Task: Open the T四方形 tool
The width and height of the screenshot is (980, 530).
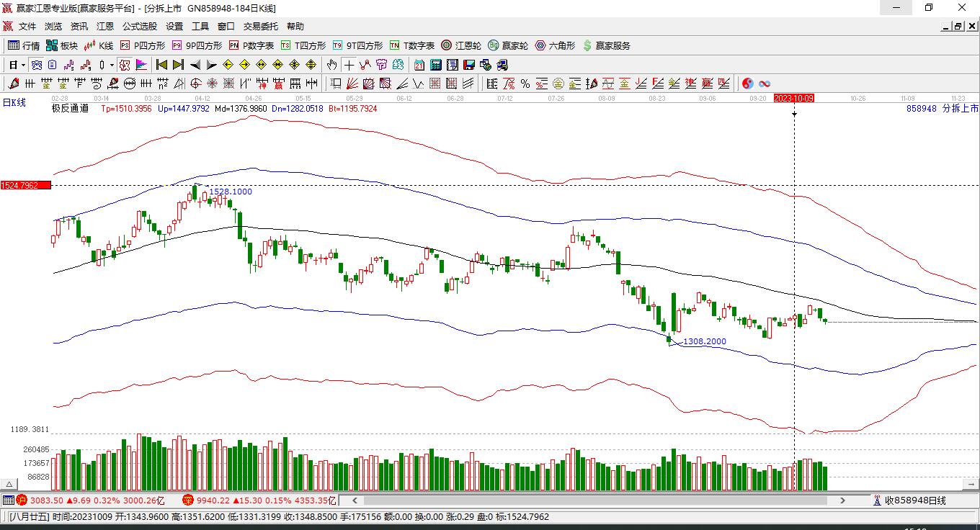Action: coord(303,45)
